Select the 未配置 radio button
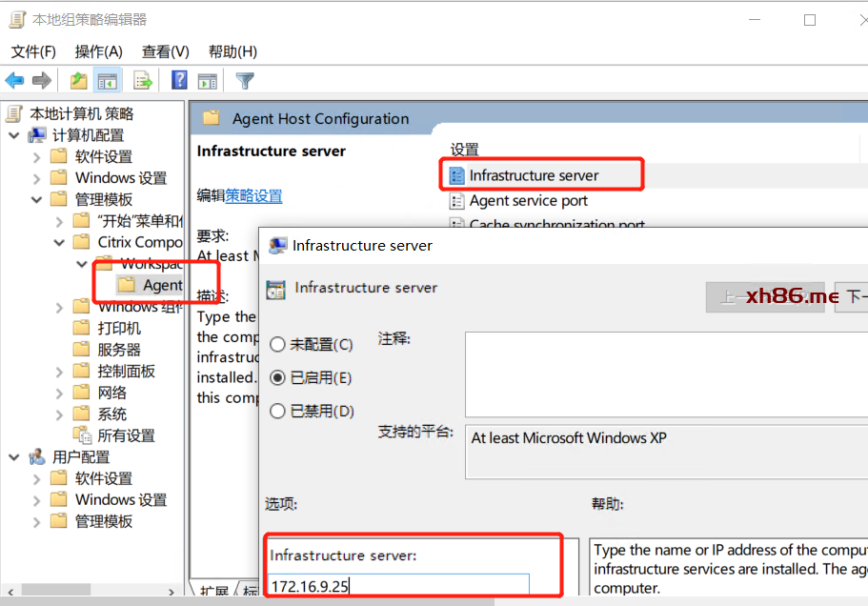Image resolution: width=868 pixels, height=606 pixels. pyautogui.click(x=278, y=345)
